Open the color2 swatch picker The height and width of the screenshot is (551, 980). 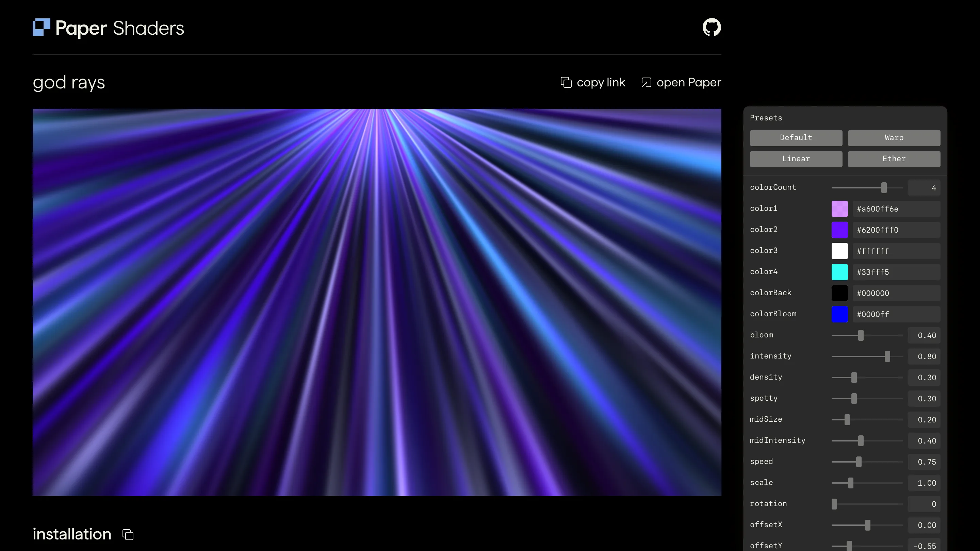click(x=839, y=230)
